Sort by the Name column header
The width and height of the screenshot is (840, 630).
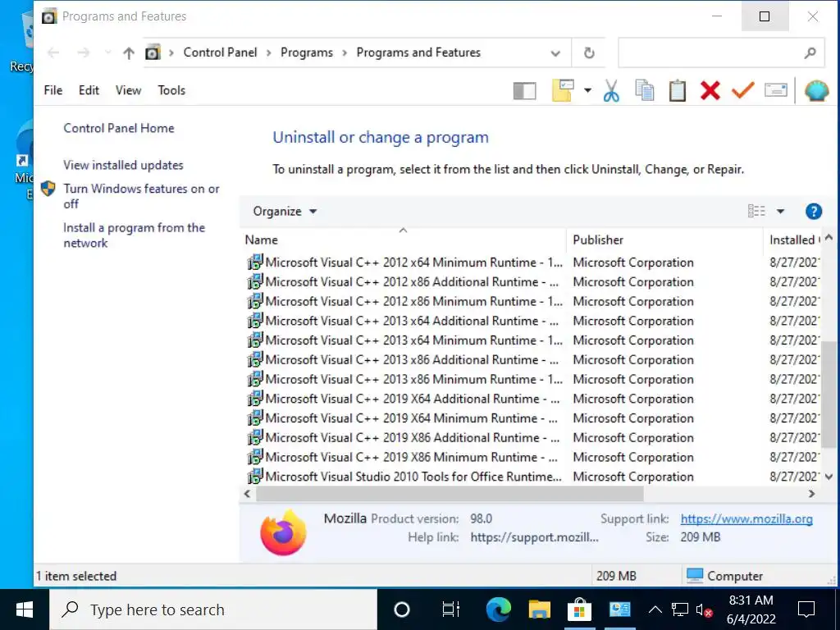(403, 240)
